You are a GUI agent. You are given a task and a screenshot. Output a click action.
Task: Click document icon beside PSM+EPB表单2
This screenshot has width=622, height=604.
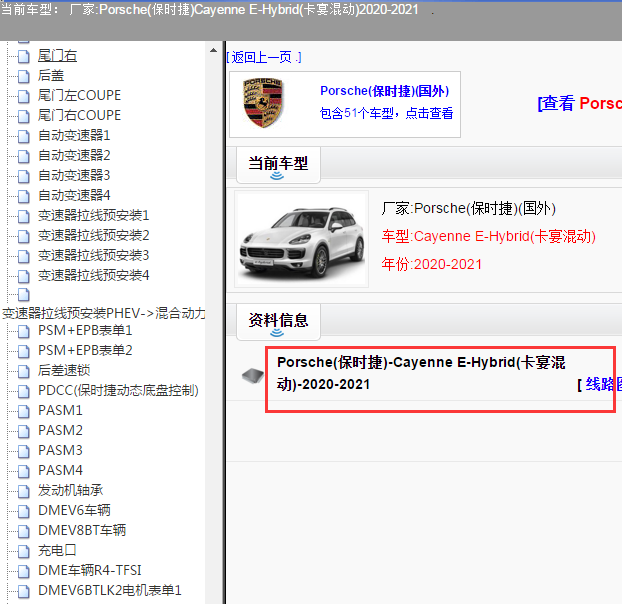[x=24, y=351]
